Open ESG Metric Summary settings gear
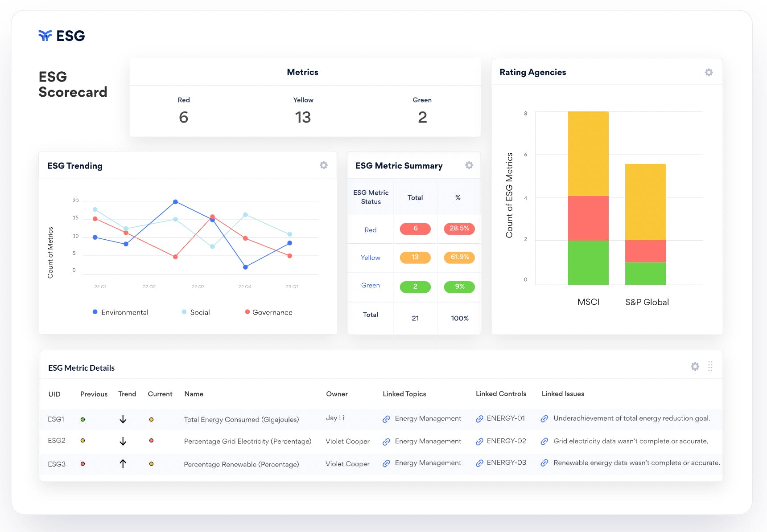Image resolution: width=767 pixels, height=532 pixels. pyautogui.click(x=469, y=165)
